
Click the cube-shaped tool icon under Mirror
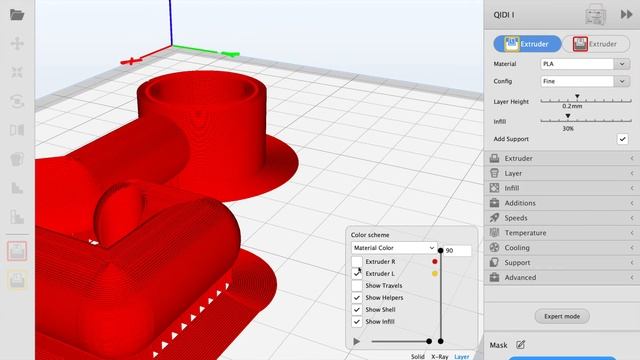[x=17, y=159]
